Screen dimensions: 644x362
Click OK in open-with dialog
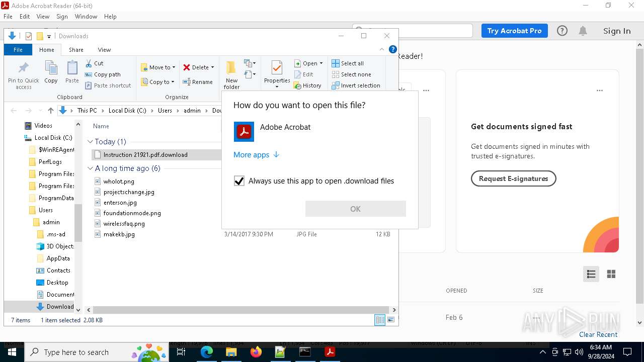coord(356,209)
